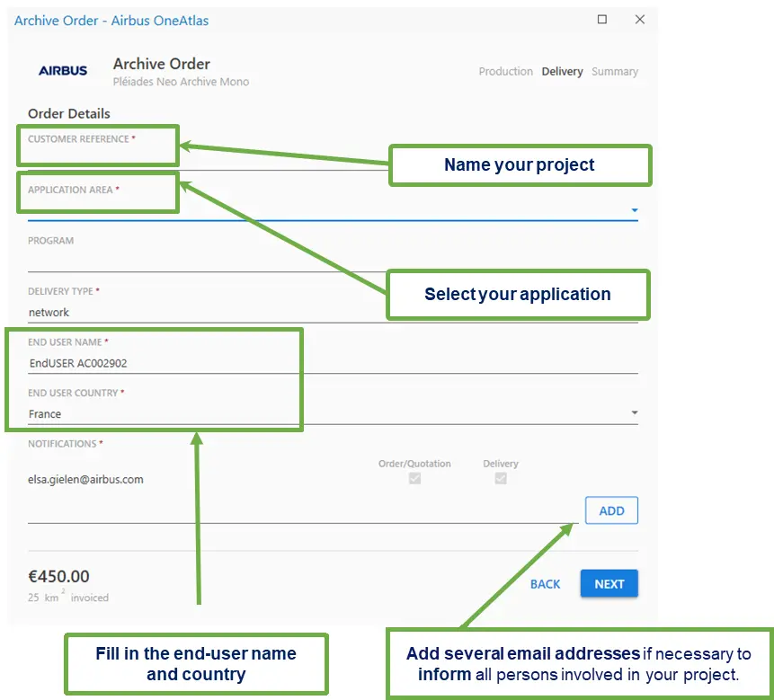Jump to the Summary step

click(x=615, y=72)
